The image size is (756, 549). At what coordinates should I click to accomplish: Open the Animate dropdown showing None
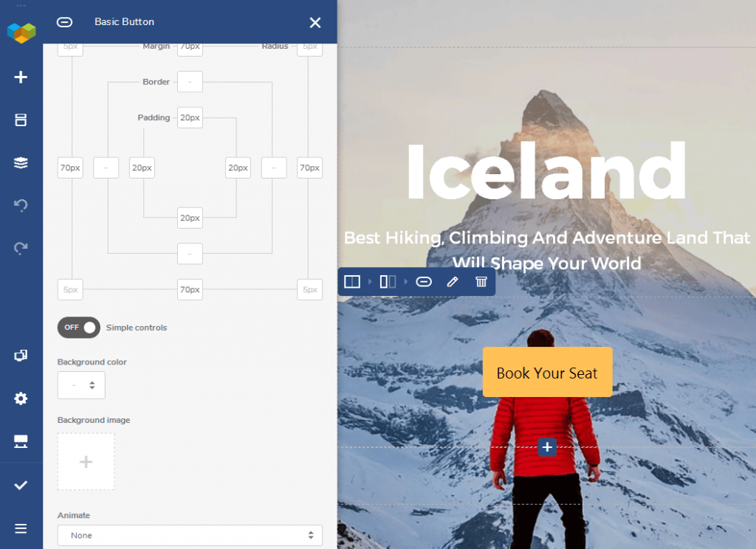coord(190,536)
